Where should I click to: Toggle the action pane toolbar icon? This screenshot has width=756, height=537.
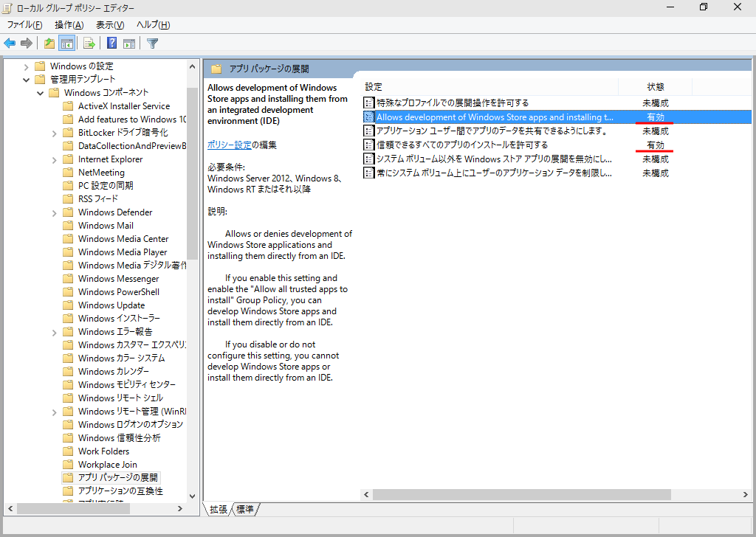click(129, 44)
